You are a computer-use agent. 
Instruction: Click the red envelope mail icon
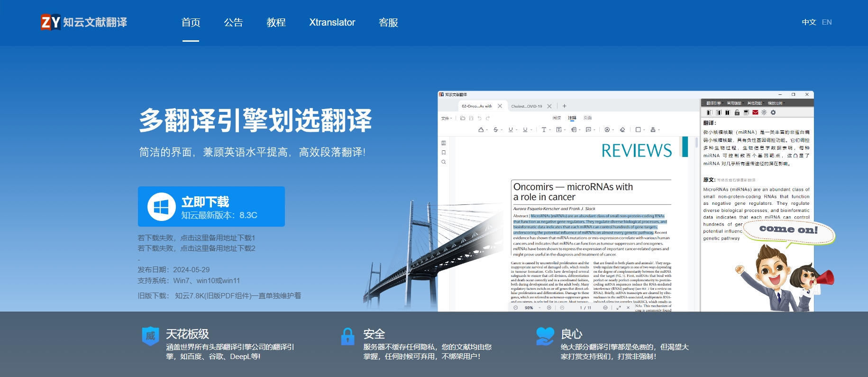click(x=755, y=112)
